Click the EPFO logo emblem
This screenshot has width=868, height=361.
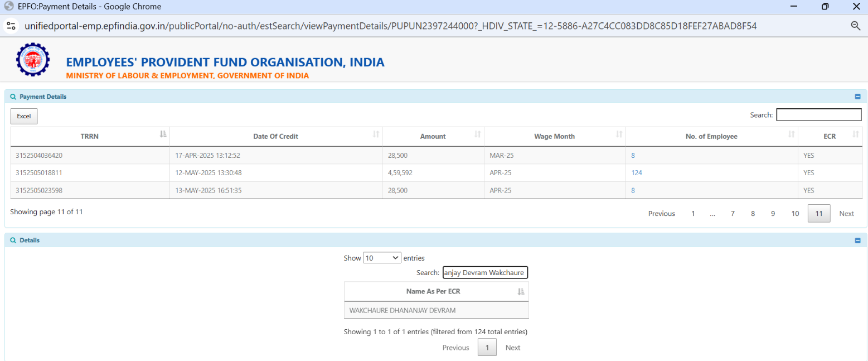32,59
